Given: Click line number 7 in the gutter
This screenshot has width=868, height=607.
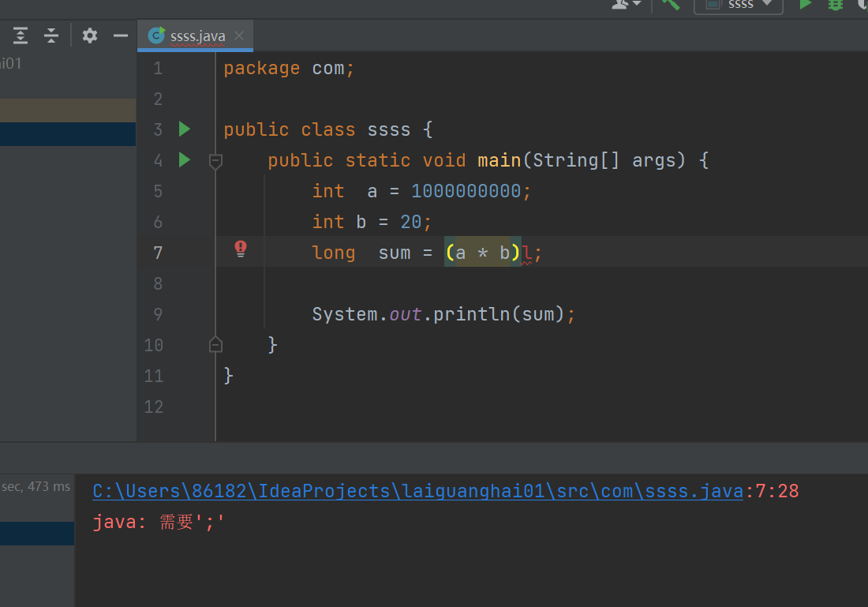Looking at the screenshot, I should click(158, 253).
